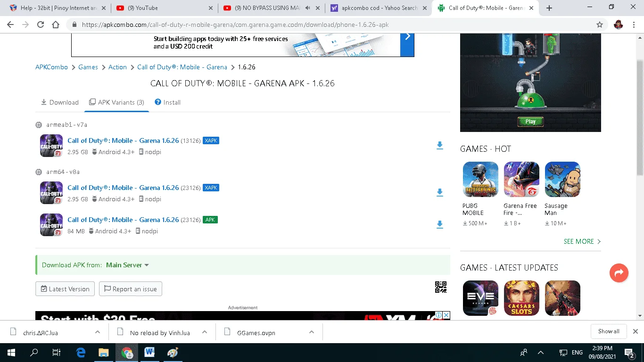Open the Garena 1.6.26 (13126) XAPK title link
This screenshot has width=644, height=362.
123,140
